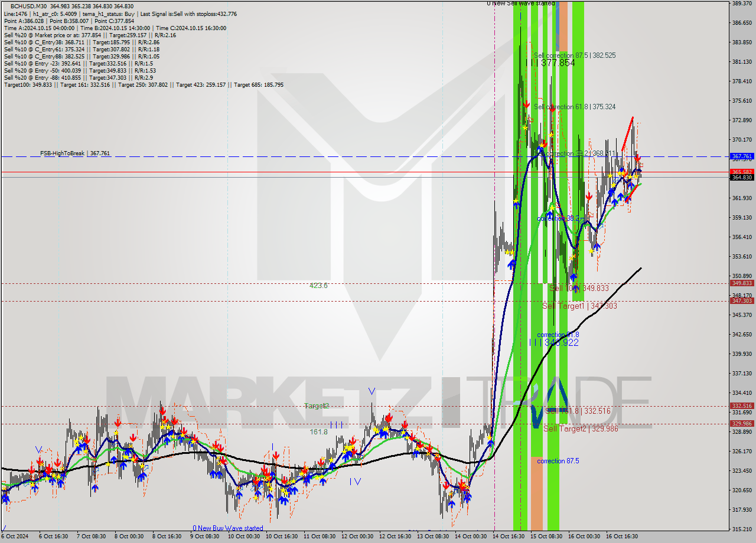The image size is (756, 543).
Task: Click the '423.6' Fibonacci label
Action: (x=318, y=286)
